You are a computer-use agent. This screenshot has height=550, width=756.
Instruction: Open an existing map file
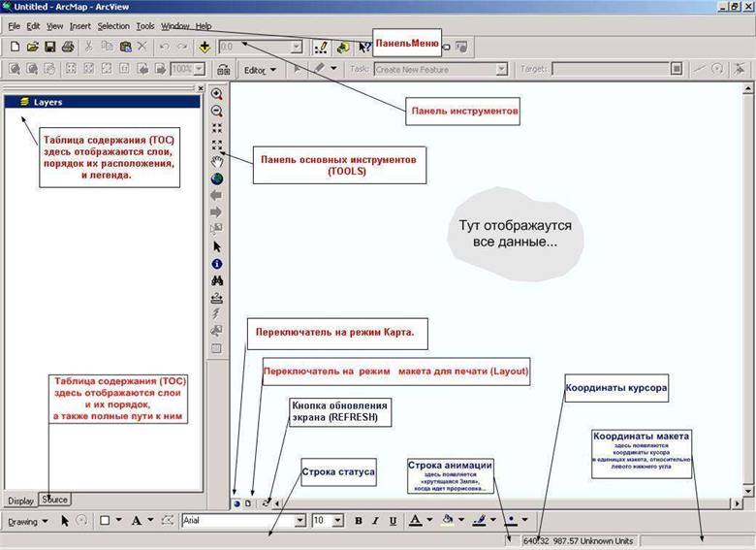click(x=32, y=47)
